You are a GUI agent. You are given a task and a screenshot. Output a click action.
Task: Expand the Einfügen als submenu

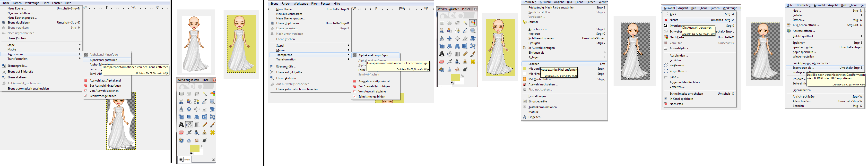click(x=605, y=52)
